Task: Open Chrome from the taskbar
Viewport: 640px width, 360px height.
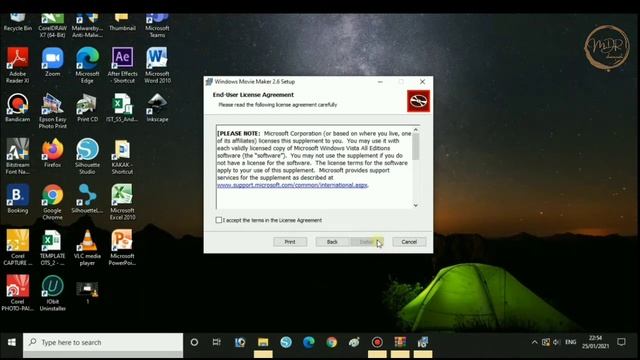Action: 331,342
